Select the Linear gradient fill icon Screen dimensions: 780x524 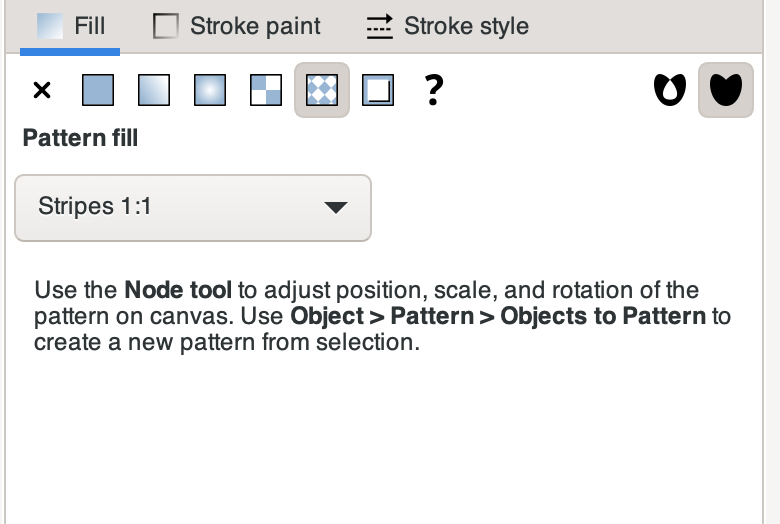154,90
